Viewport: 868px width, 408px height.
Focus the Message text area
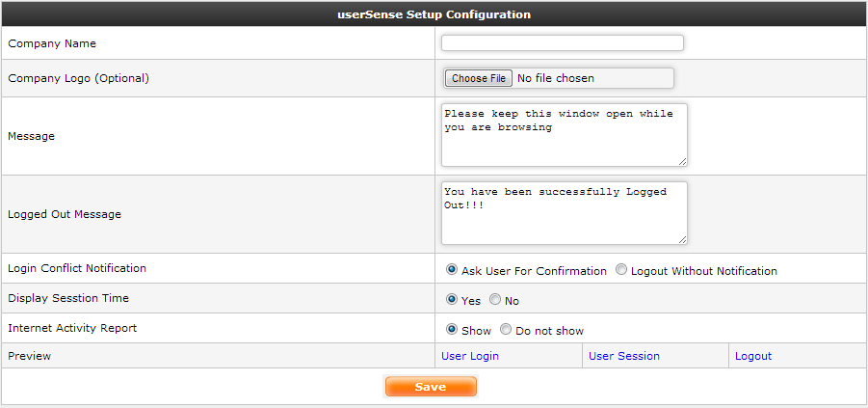(564, 135)
